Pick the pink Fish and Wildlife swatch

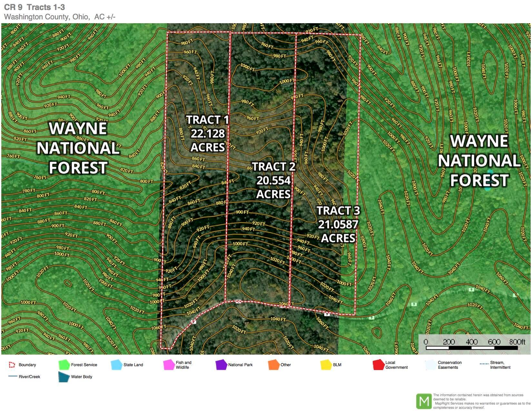pos(169,365)
